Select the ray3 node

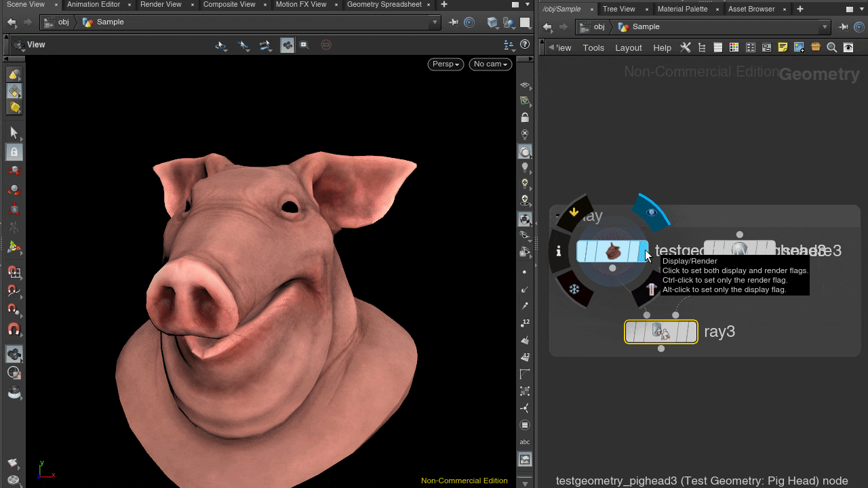661,332
